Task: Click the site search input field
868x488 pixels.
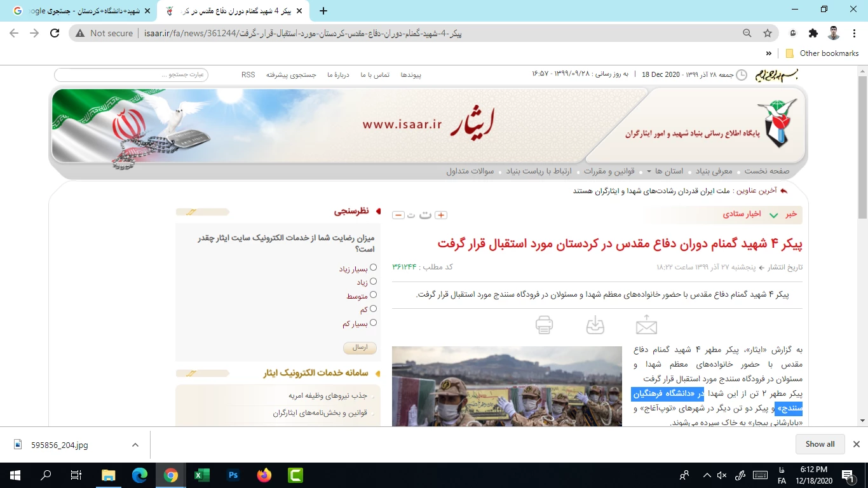Action: [131, 75]
